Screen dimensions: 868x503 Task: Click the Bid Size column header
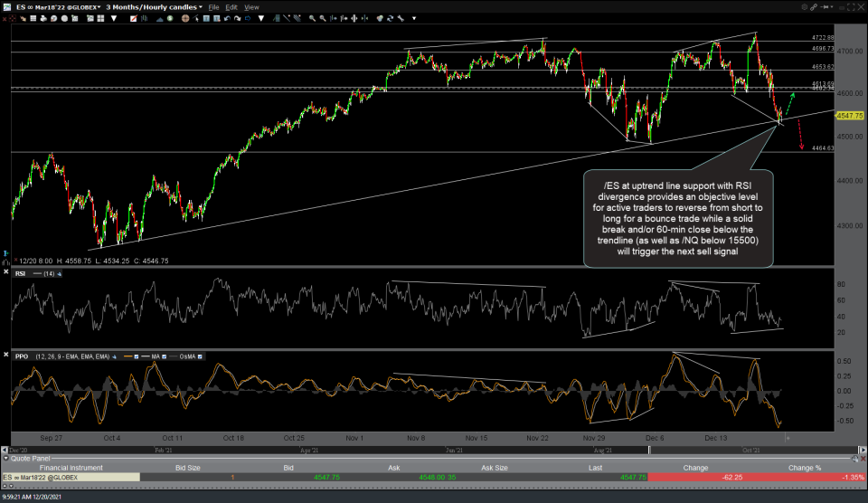(x=188, y=468)
